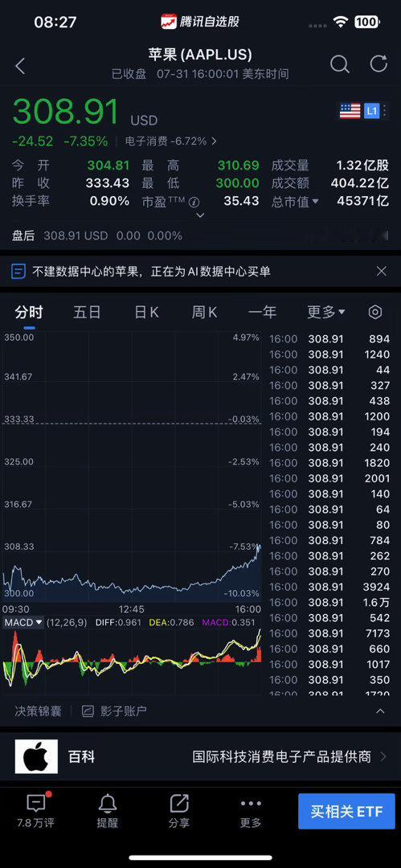Screen dimensions: 401x868
Task: Tap the 买相关 ETF button
Action: [346, 812]
